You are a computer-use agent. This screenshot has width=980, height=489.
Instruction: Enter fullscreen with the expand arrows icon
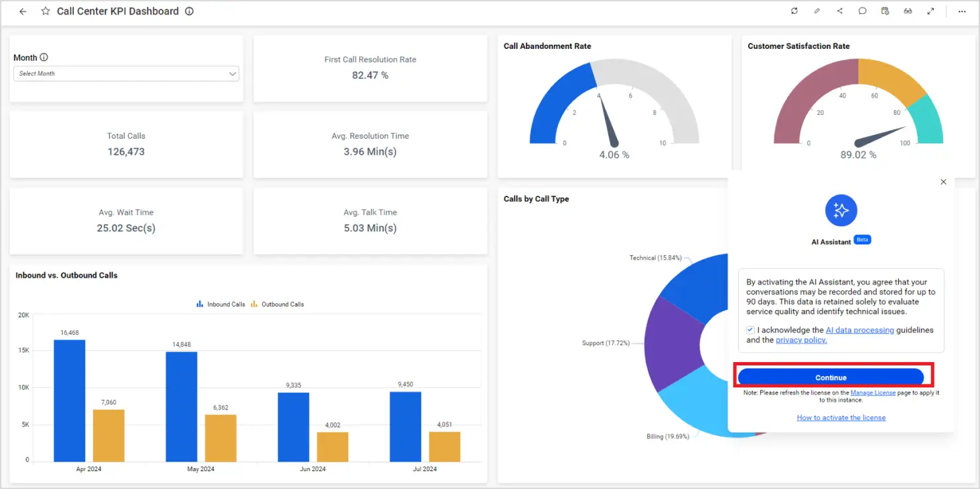pos(930,11)
